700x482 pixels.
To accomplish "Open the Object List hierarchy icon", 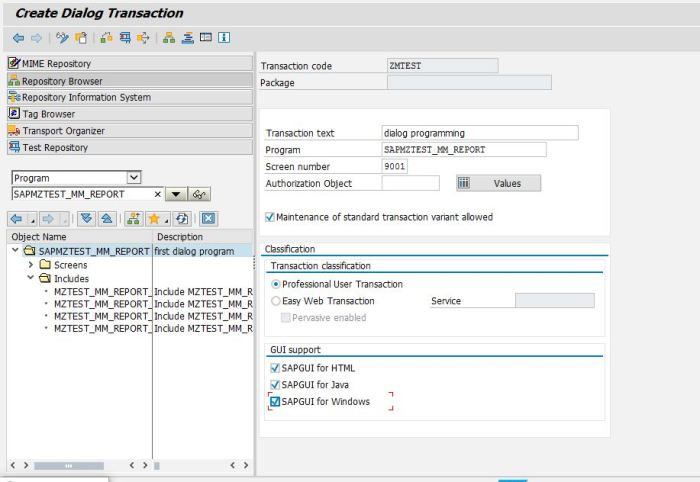I will coord(167,38).
